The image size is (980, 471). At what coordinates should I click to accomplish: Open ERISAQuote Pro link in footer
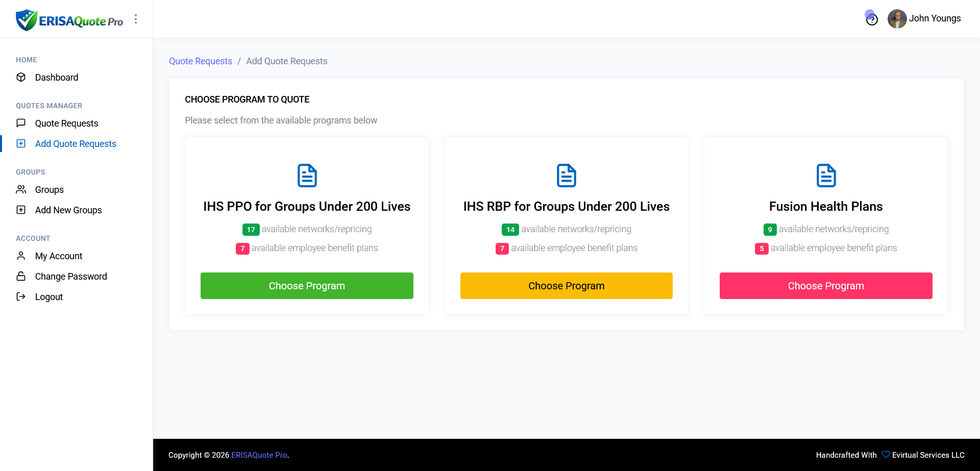point(259,455)
